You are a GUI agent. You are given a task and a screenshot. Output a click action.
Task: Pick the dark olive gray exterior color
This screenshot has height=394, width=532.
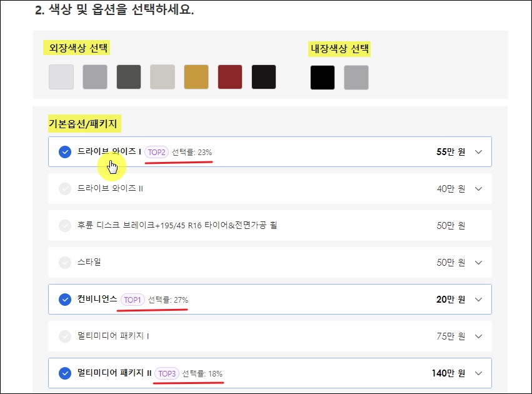click(129, 77)
